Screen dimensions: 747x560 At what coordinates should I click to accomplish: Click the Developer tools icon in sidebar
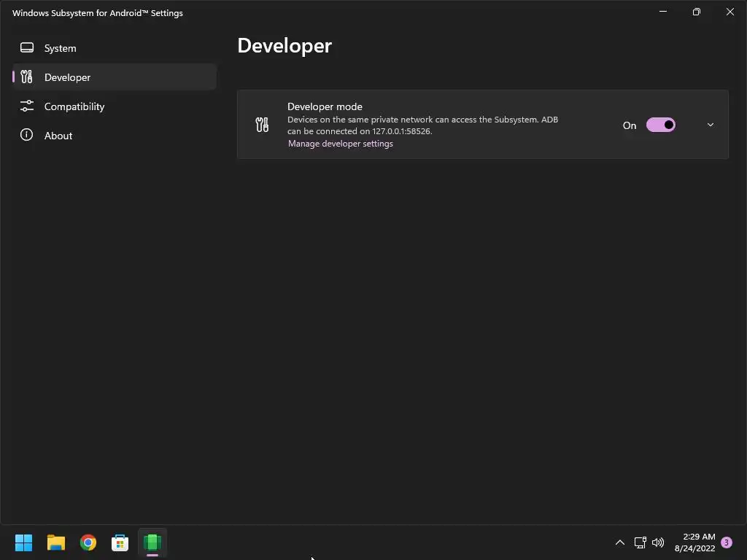tap(27, 77)
